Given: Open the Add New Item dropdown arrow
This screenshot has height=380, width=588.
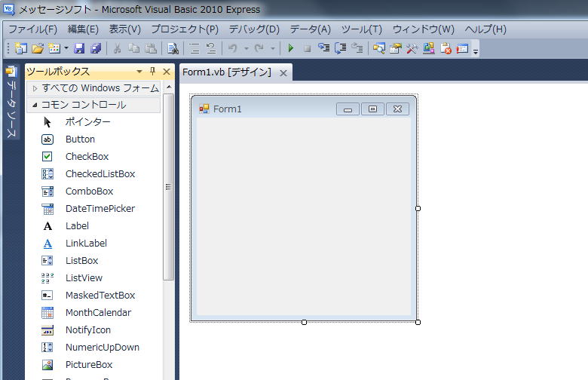Looking at the screenshot, I should point(66,48).
